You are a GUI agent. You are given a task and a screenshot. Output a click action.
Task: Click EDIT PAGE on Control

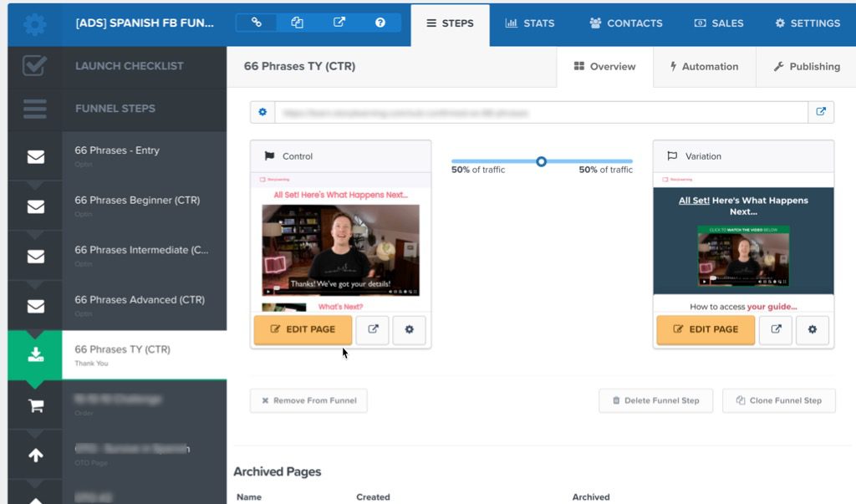303,329
